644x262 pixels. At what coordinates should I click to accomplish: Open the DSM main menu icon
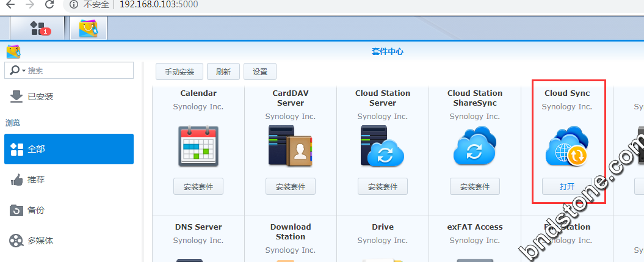click(37, 28)
